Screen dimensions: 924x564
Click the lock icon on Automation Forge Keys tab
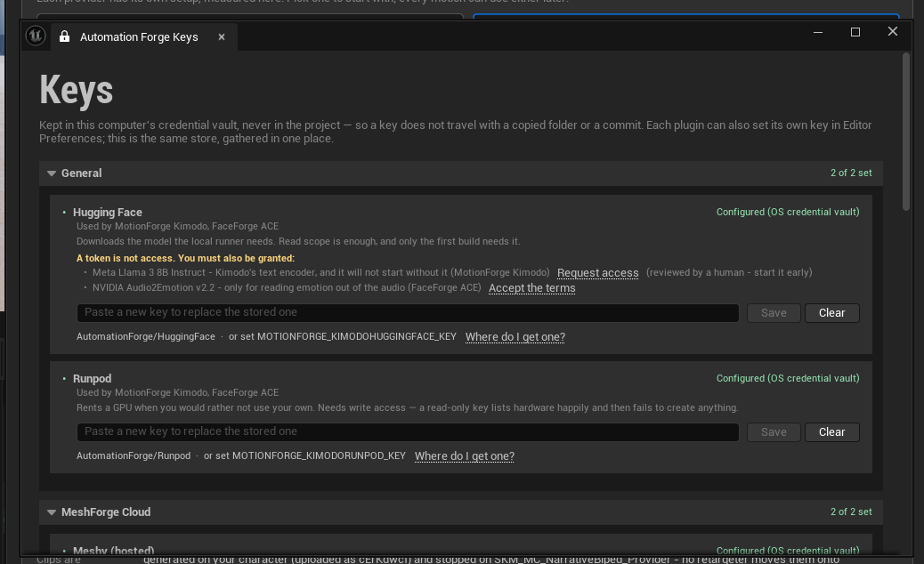[64, 36]
